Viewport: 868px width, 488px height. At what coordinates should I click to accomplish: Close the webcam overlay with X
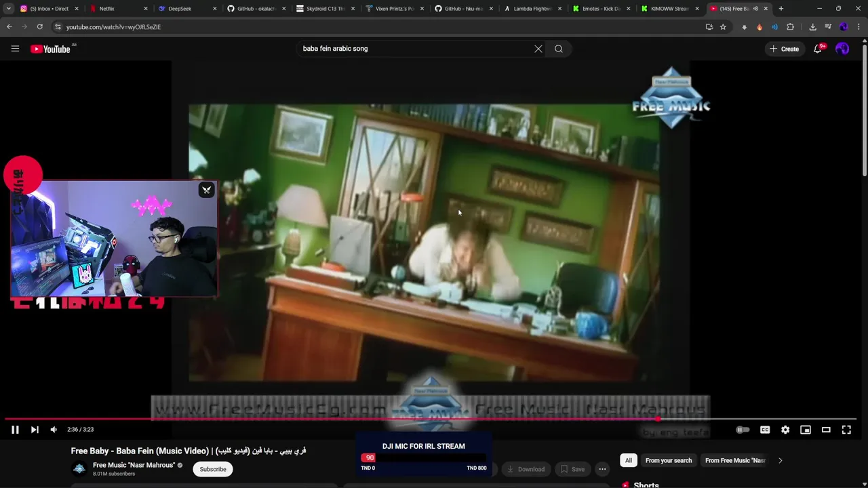coord(206,190)
